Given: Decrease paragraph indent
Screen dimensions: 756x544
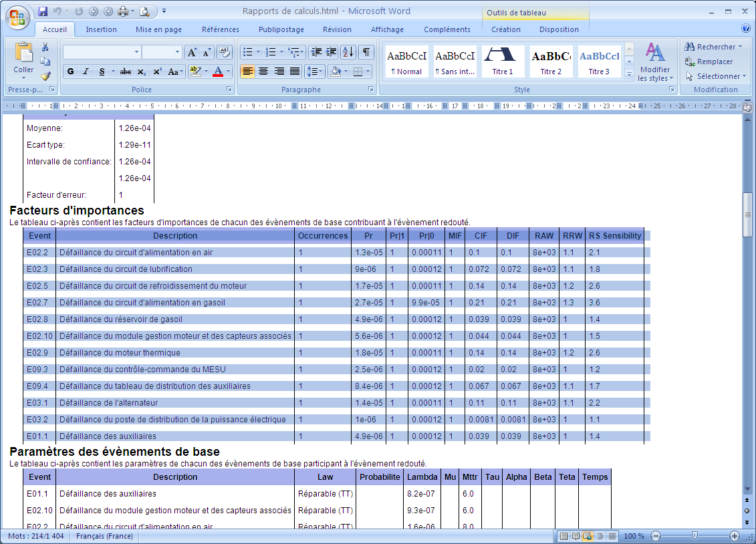Looking at the screenshot, I should click(316, 52).
